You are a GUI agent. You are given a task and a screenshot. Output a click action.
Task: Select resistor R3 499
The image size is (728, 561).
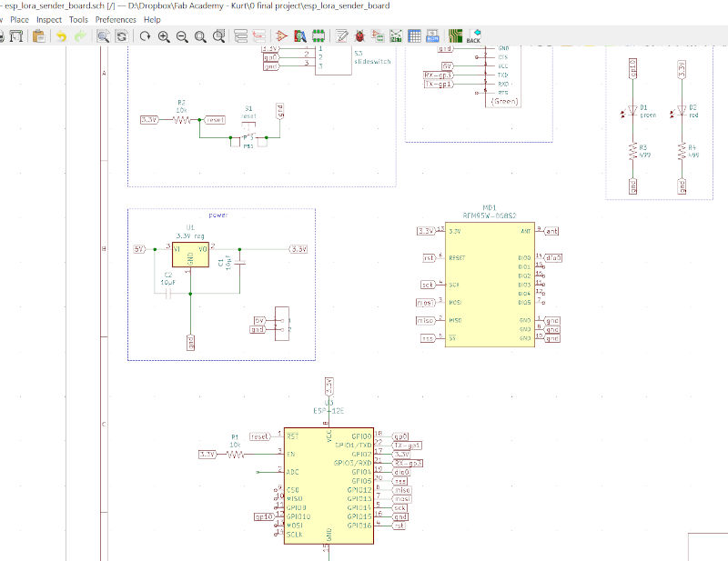click(x=632, y=152)
